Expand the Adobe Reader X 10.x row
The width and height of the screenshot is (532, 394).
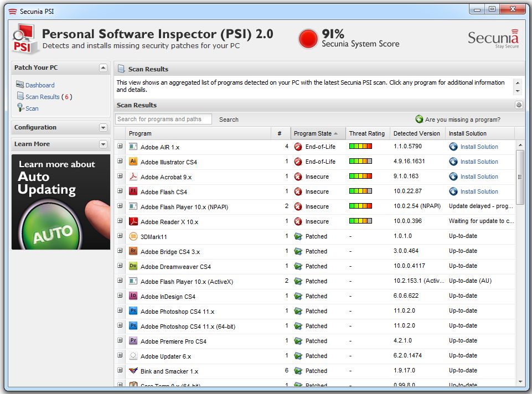tap(120, 221)
